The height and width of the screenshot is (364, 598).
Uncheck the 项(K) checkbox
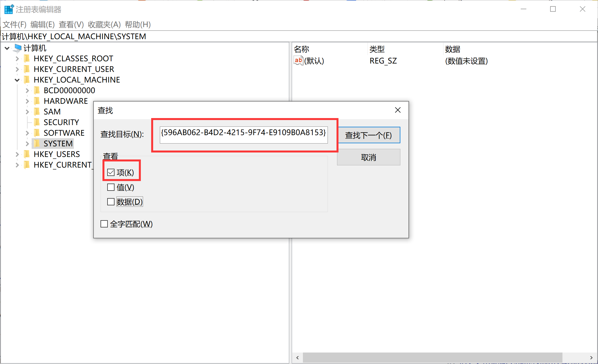(111, 172)
